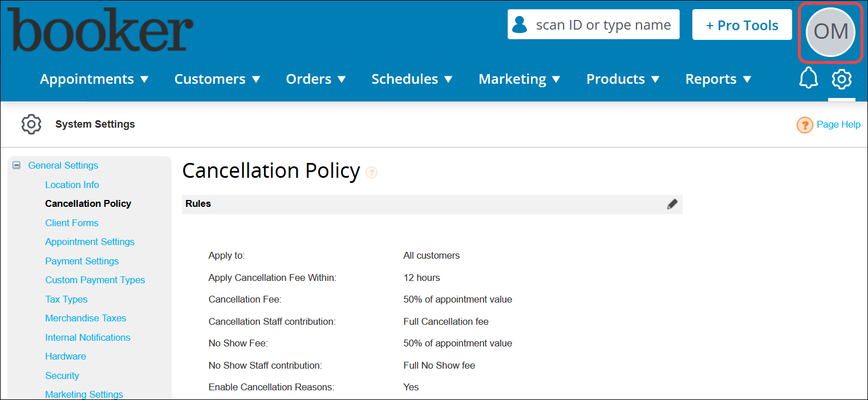Click the booker logo
This screenshot has width=868, height=400.
click(100, 30)
